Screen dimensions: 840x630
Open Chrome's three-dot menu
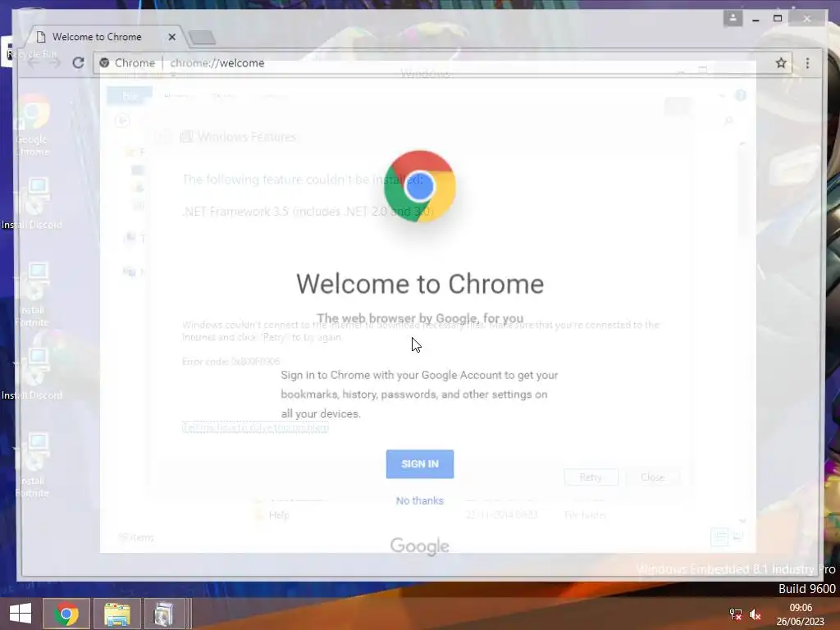[807, 62]
